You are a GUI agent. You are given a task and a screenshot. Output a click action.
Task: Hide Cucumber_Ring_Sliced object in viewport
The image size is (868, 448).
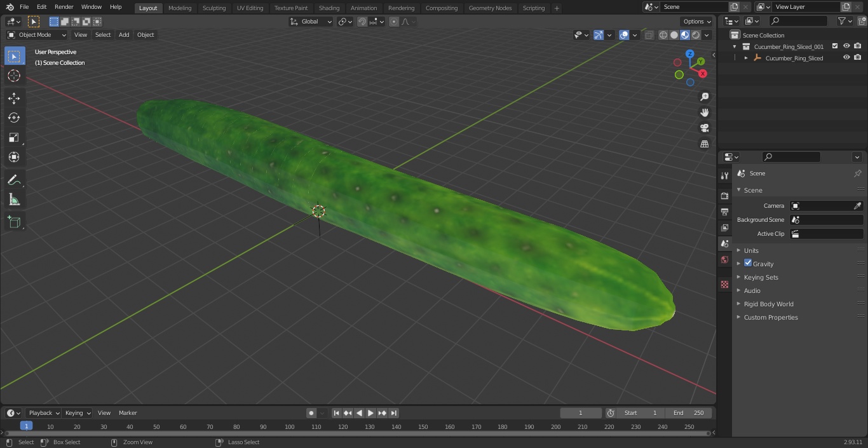point(846,58)
